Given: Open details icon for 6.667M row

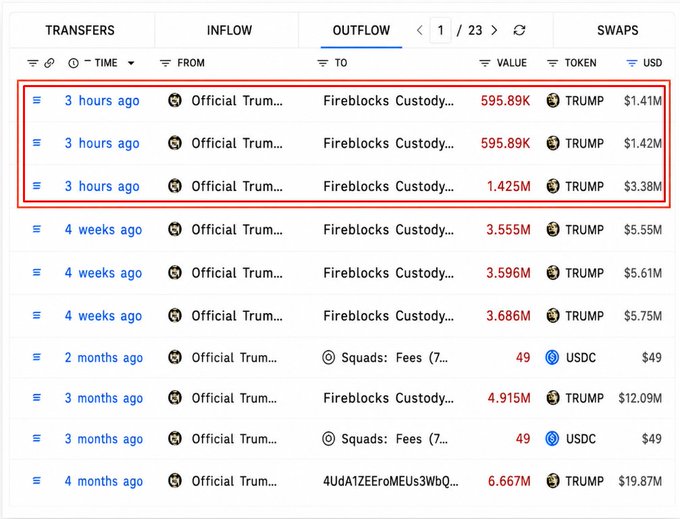Looking at the screenshot, I should (x=37, y=480).
